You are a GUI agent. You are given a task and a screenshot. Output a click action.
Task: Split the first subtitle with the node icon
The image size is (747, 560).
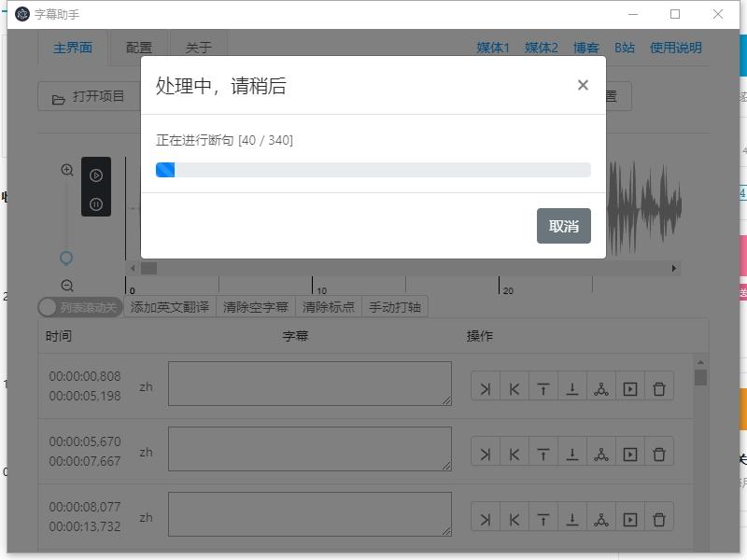tap(601, 388)
